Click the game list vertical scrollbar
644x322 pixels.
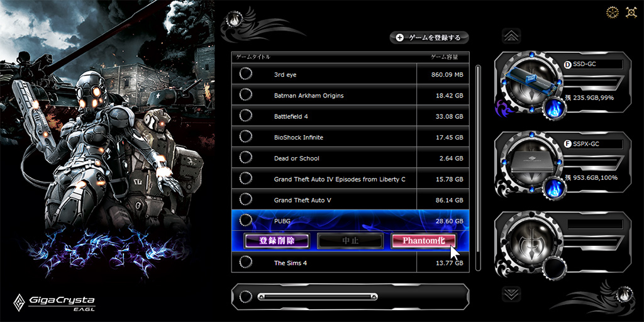point(478,167)
